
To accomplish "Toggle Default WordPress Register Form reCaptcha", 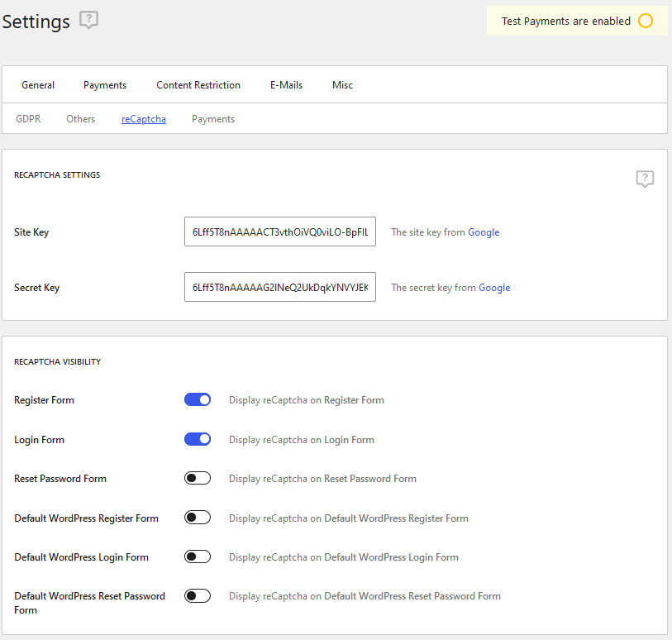I will (x=198, y=518).
